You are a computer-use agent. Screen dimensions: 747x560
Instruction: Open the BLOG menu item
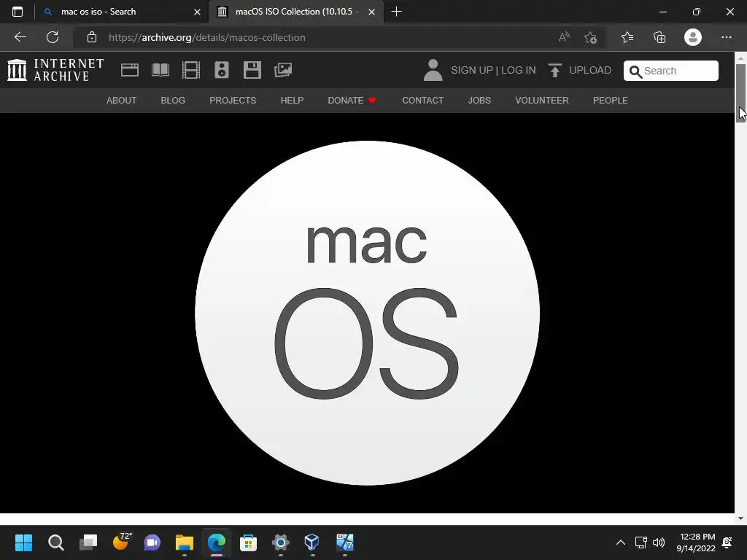tap(173, 101)
